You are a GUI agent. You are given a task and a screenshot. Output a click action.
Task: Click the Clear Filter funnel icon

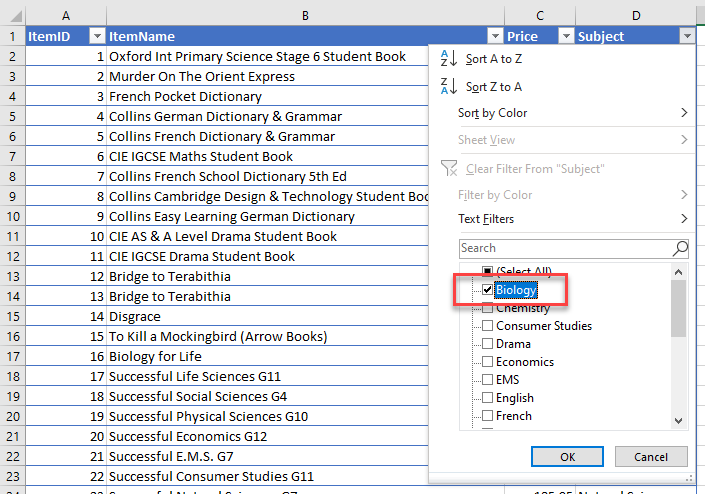(448, 169)
